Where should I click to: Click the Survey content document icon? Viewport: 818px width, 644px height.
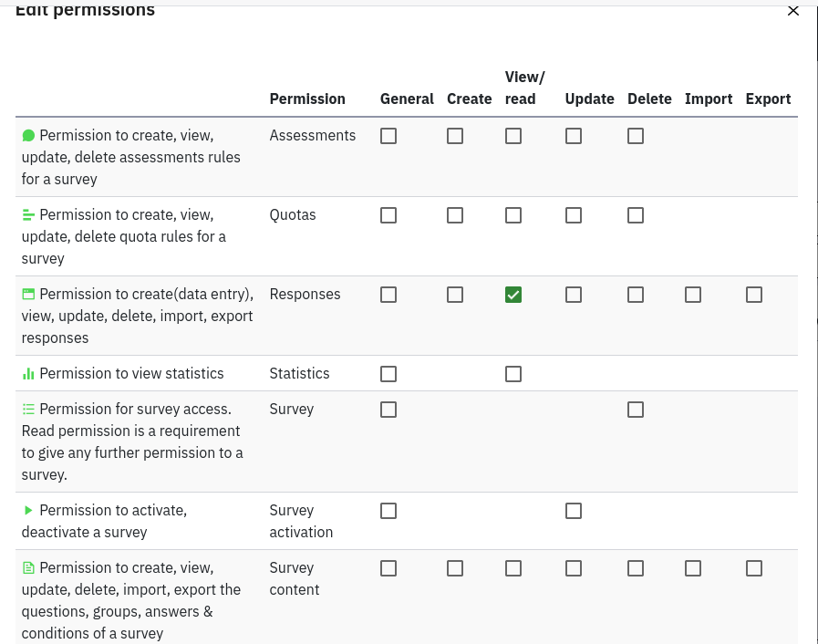[x=28, y=568]
